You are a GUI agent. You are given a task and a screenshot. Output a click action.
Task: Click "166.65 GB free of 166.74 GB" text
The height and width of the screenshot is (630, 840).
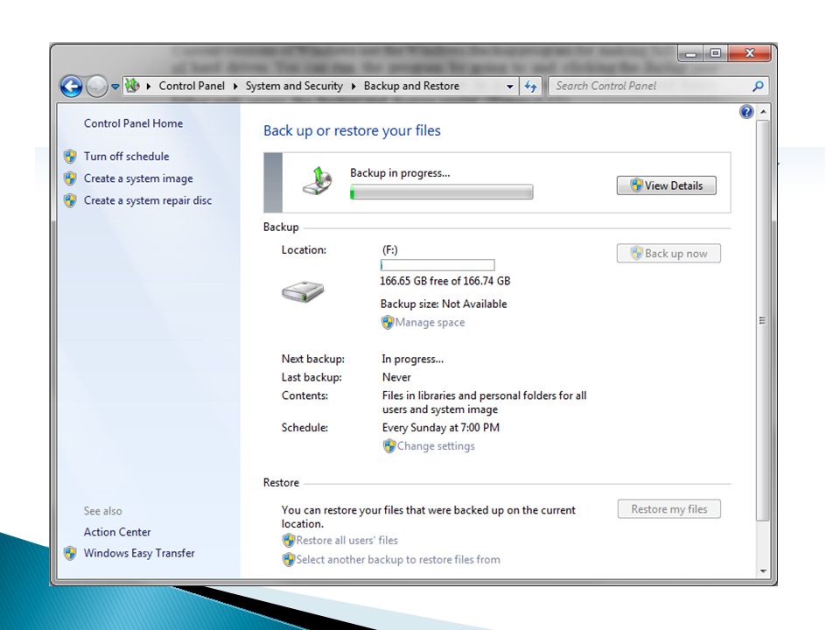click(x=445, y=281)
